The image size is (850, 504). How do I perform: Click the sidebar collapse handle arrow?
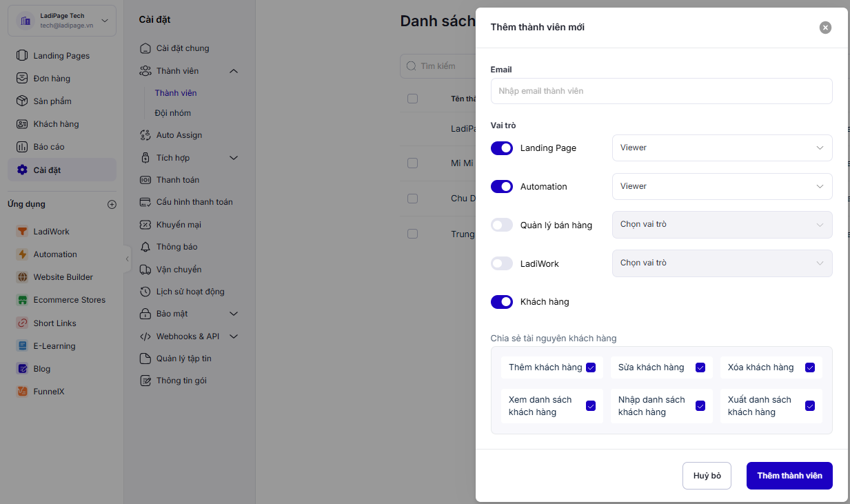pyautogui.click(x=127, y=259)
